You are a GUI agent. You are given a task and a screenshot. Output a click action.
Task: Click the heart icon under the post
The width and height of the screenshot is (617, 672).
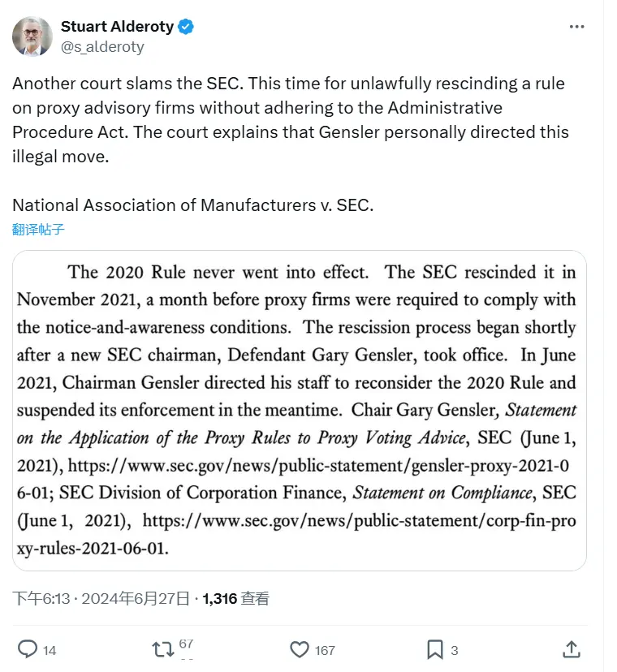299,649
